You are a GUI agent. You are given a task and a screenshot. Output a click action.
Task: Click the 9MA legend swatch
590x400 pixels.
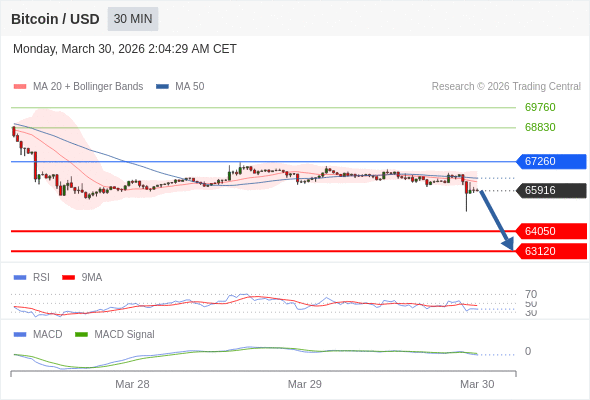point(68,278)
